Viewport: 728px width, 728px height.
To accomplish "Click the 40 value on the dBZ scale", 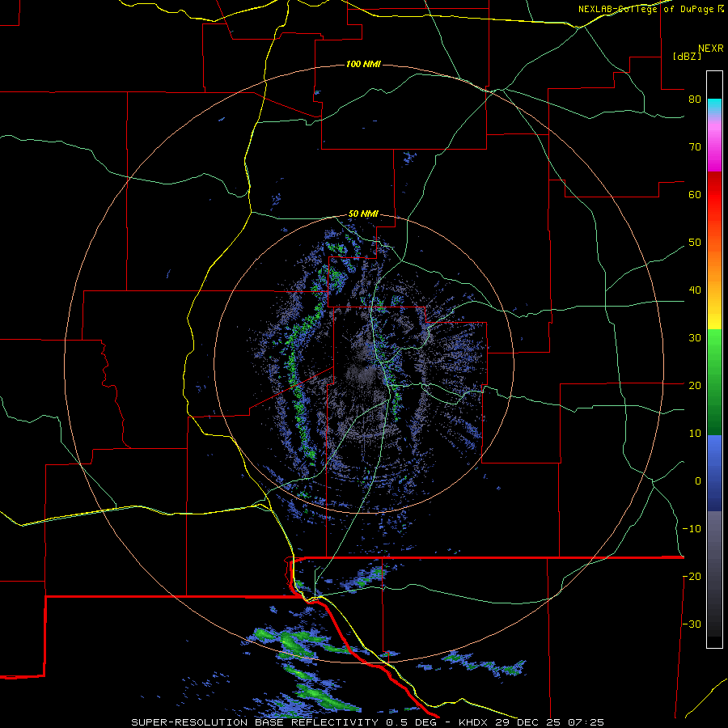I will click(x=695, y=290).
